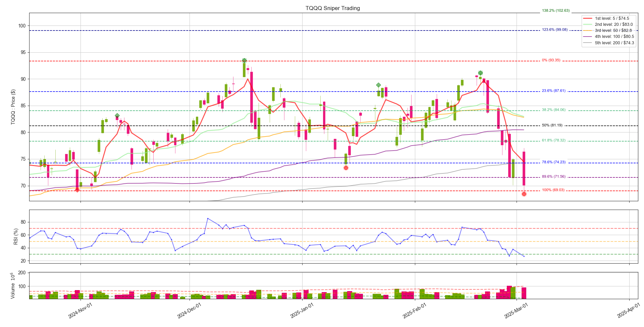Click the '2025-Apr-01' date tick label
644x327 pixels.
tap(629, 310)
